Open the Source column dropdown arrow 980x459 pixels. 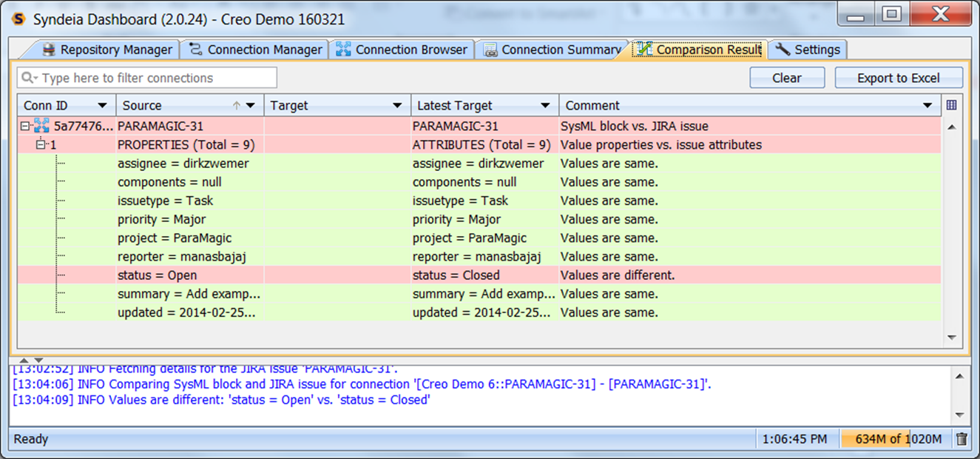point(251,106)
